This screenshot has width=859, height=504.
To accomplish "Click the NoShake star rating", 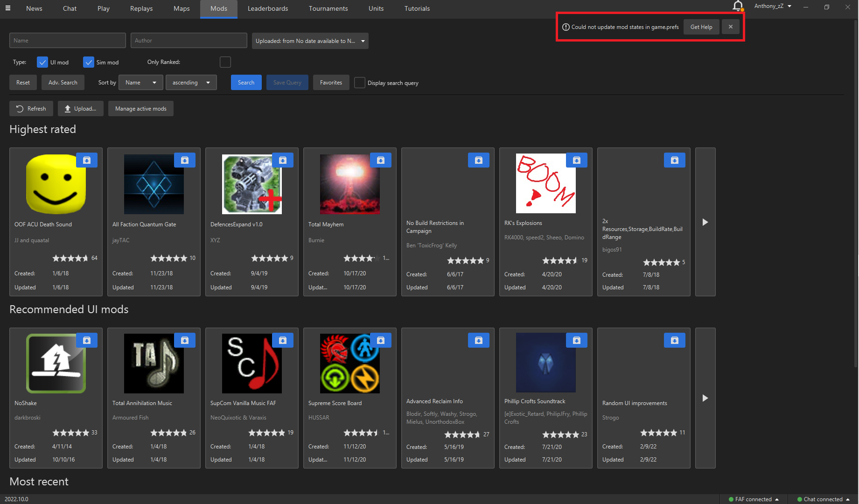I will [70, 433].
